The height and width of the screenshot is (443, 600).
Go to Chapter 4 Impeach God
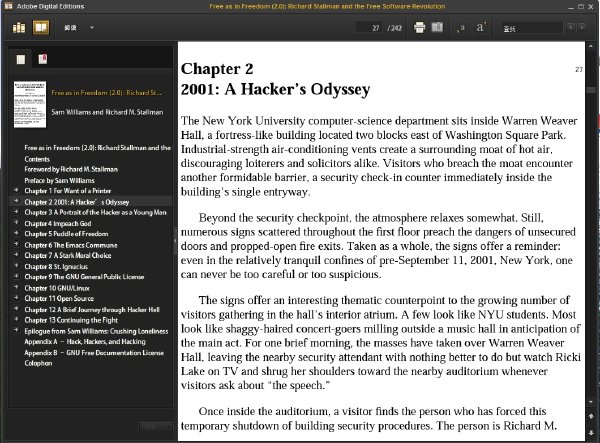pos(58,223)
